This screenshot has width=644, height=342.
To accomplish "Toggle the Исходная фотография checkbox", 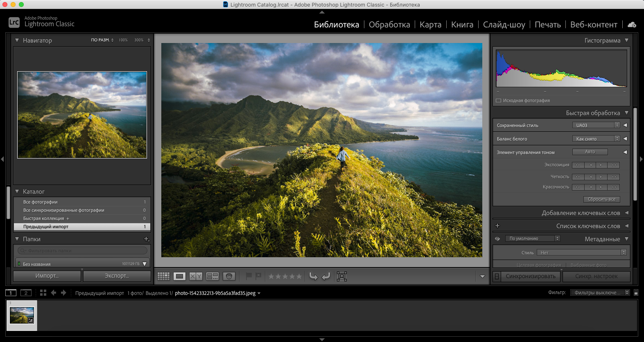I will 498,100.
